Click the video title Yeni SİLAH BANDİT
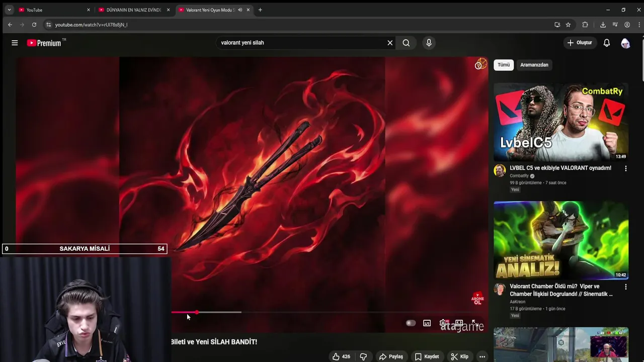 [214, 342]
